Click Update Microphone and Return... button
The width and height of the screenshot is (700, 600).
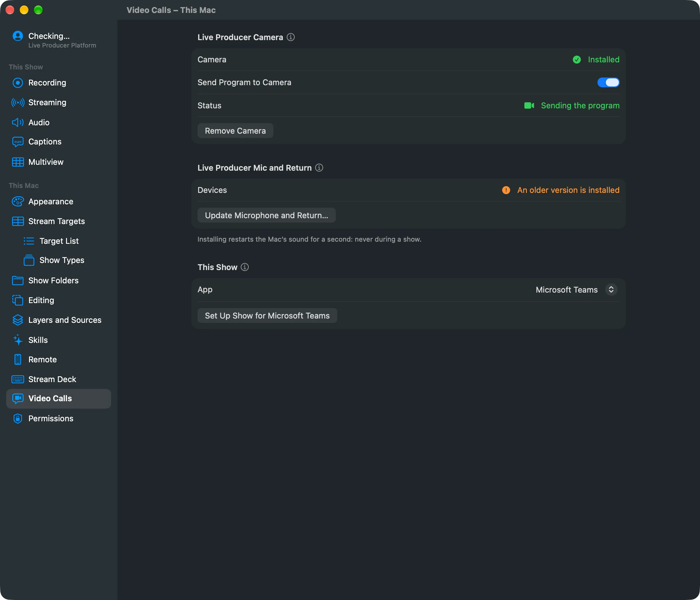[x=266, y=215]
